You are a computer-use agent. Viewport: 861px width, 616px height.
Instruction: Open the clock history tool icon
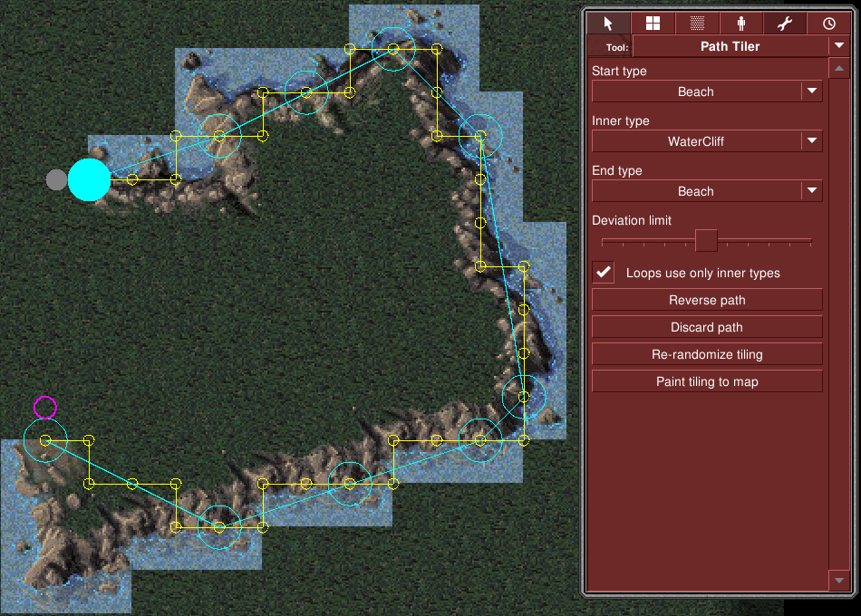(829, 23)
